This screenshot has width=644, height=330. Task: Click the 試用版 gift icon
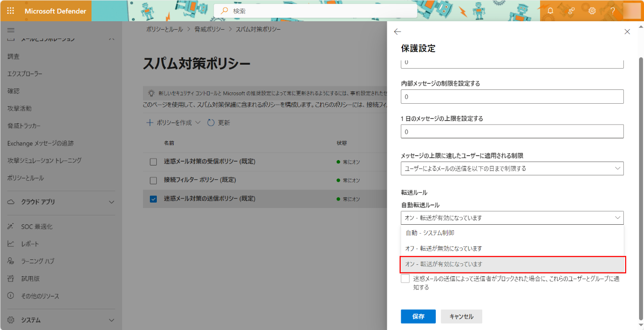tap(11, 279)
